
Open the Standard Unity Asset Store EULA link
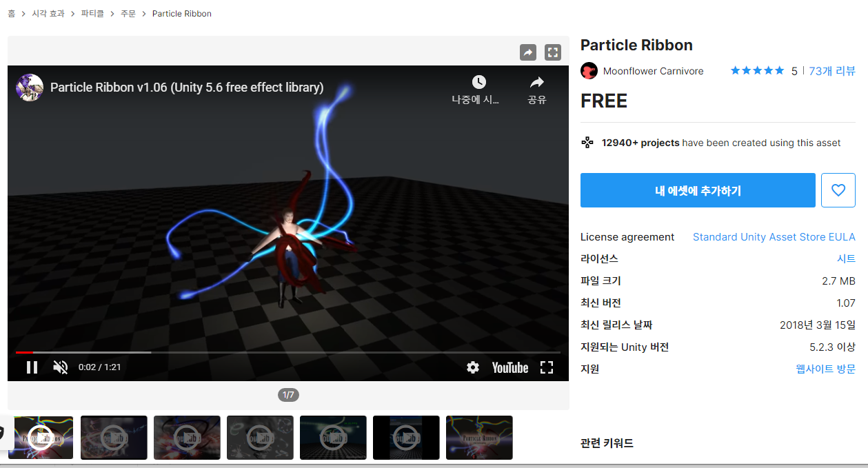click(x=774, y=237)
